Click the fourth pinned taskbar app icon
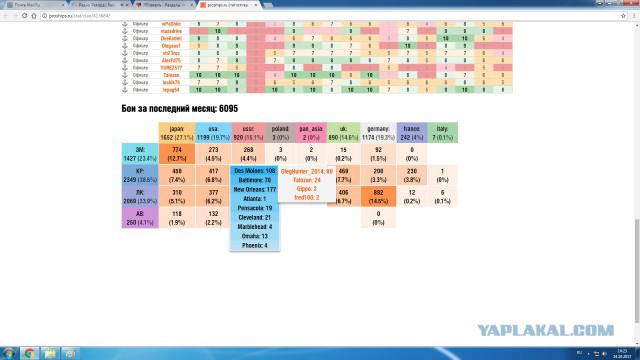640x360 pixels. (x=71, y=353)
